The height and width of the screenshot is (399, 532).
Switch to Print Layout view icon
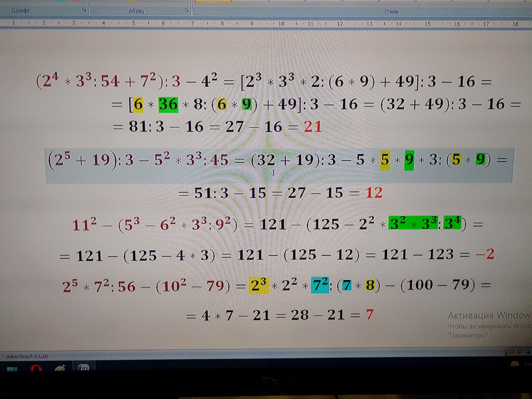[512, 352]
